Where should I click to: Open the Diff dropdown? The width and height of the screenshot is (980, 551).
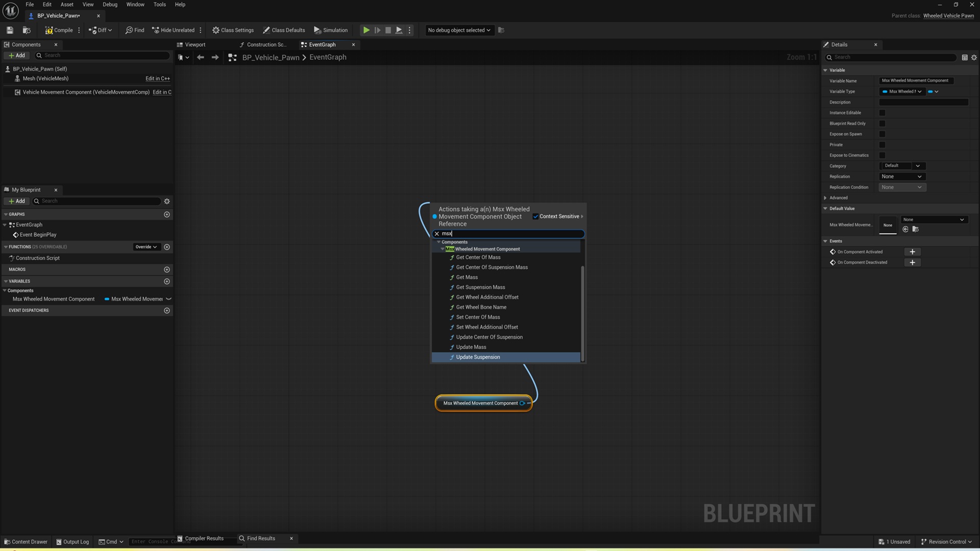point(100,30)
